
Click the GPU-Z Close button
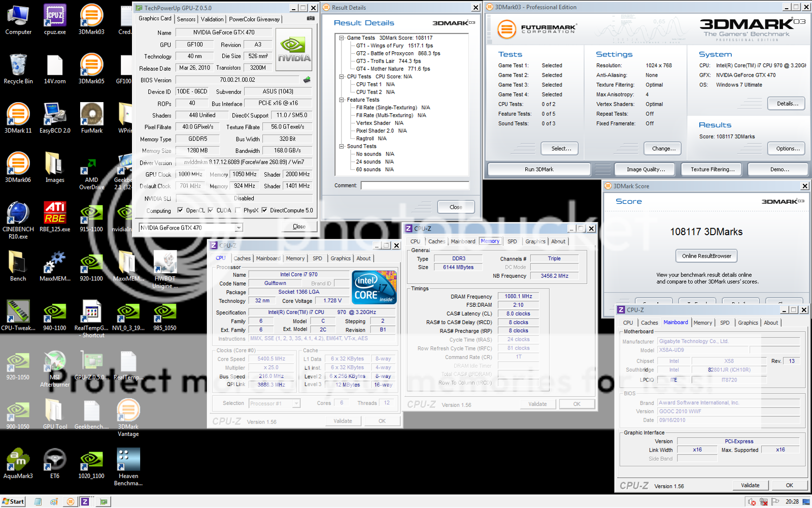tap(299, 227)
